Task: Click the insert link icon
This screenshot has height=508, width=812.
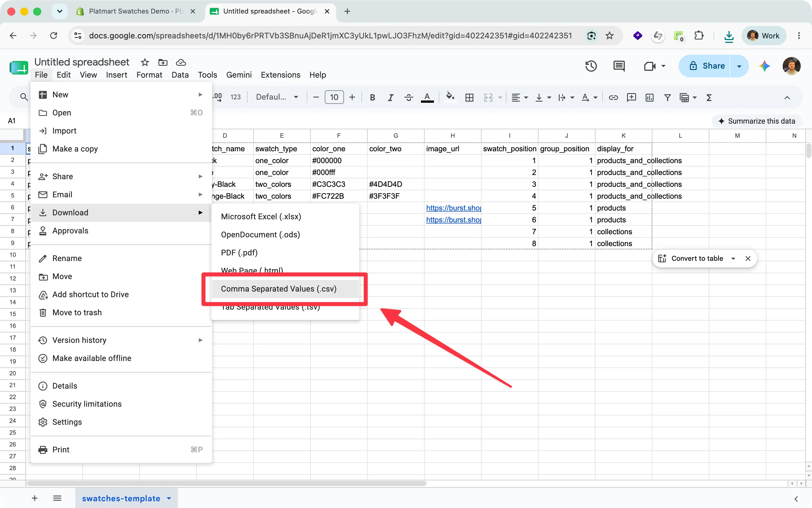Action: 613,97
